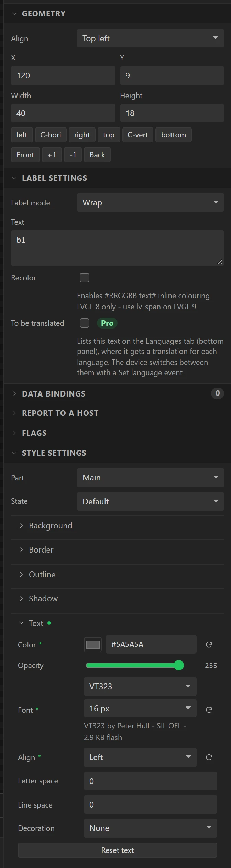Click the top alignment button

[109, 135]
